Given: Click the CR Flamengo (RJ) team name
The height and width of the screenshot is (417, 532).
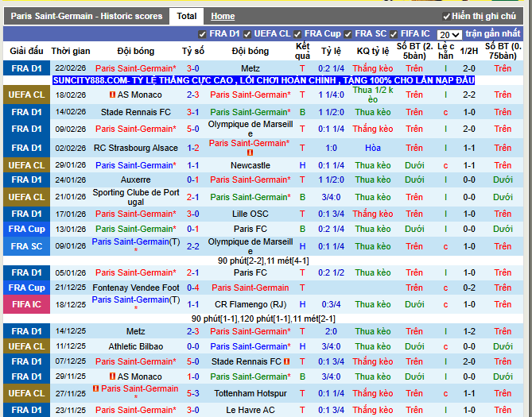Looking at the screenshot, I should click(x=249, y=304).
